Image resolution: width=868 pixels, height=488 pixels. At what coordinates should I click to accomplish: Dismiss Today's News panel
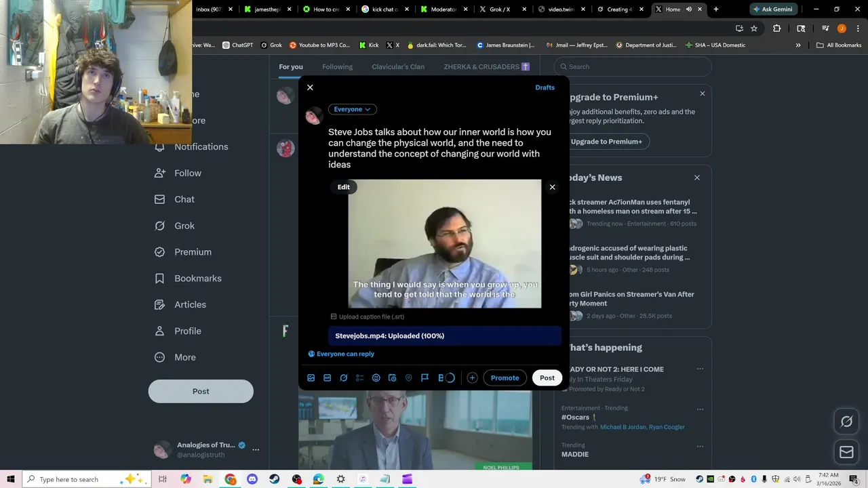pyautogui.click(x=697, y=178)
